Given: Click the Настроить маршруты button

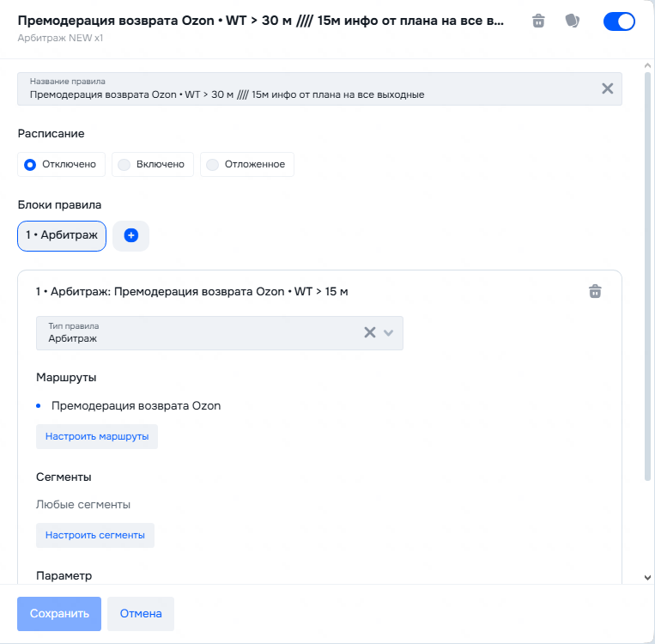Looking at the screenshot, I should pos(97,436).
